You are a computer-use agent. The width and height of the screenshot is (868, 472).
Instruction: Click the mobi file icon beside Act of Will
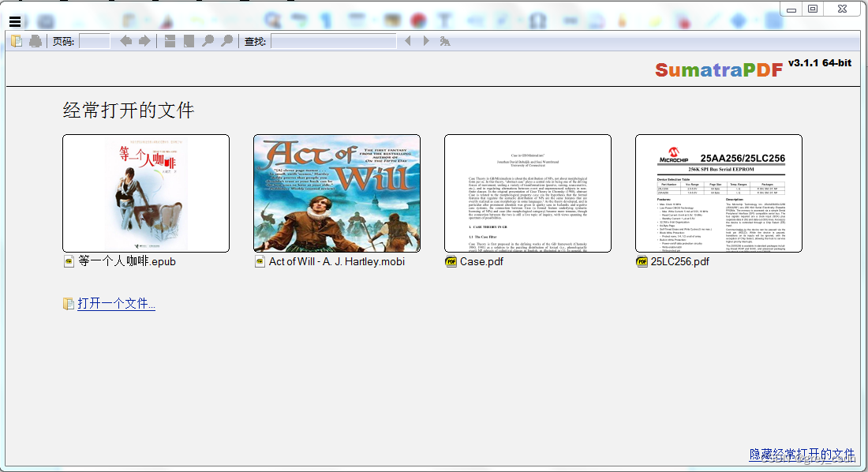click(x=260, y=261)
